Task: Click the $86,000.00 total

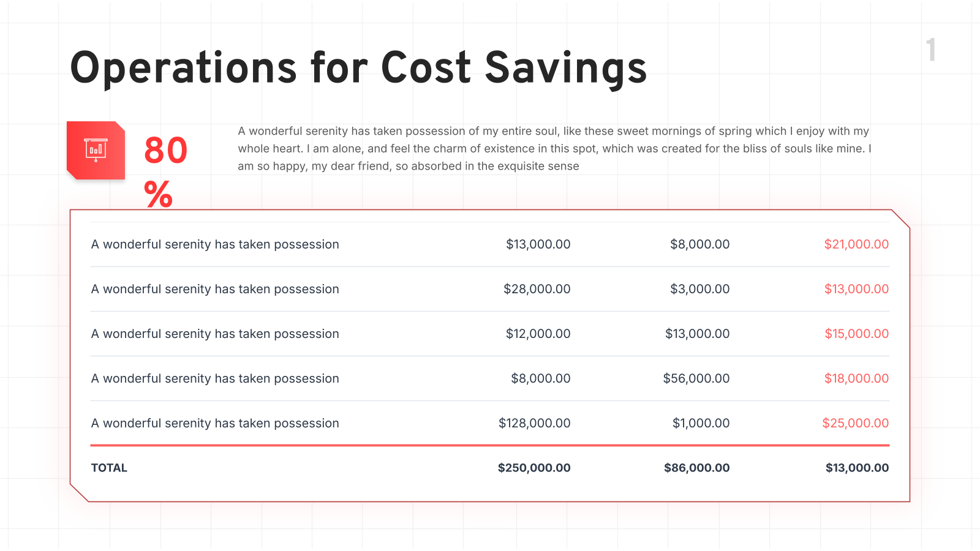Action: coord(697,468)
